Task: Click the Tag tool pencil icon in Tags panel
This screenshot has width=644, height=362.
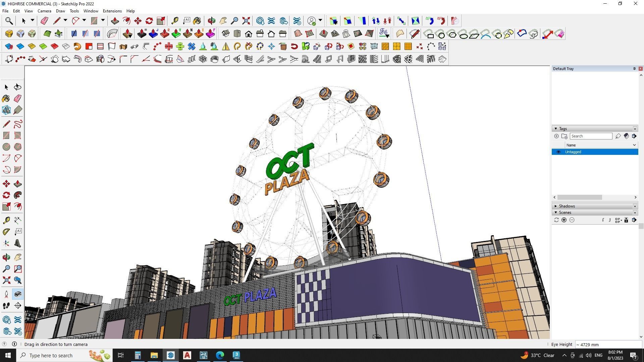Action: click(x=618, y=136)
